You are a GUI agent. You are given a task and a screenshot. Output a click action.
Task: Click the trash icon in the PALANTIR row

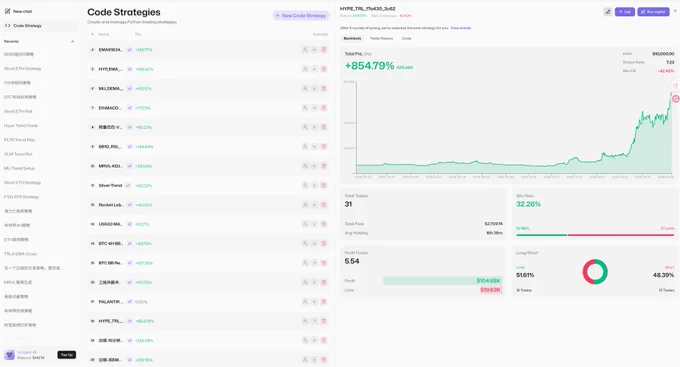[x=324, y=301]
